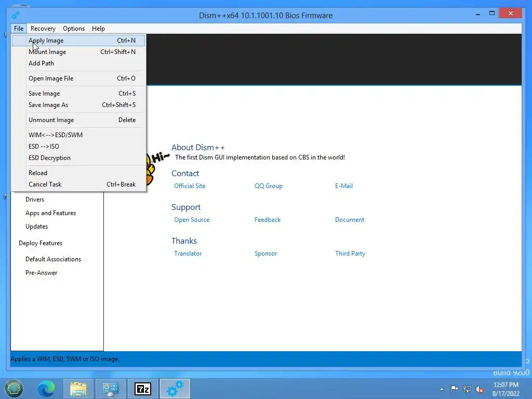The image size is (532, 399).
Task: Open the network tray icon
Action: click(467, 389)
